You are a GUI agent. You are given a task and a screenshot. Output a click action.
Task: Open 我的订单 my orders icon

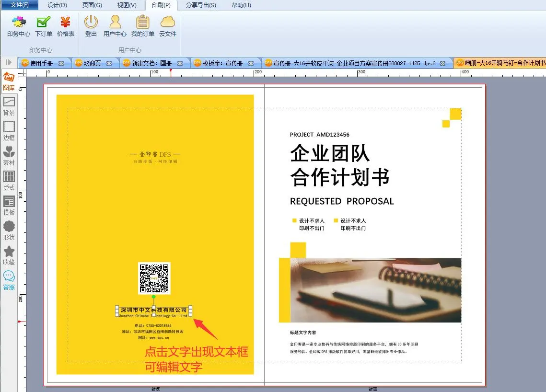pos(142,26)
